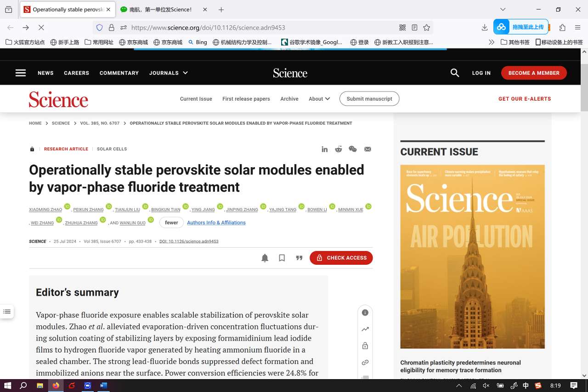
Task: Open the Science site search icon
Action: tap(455, 73)
